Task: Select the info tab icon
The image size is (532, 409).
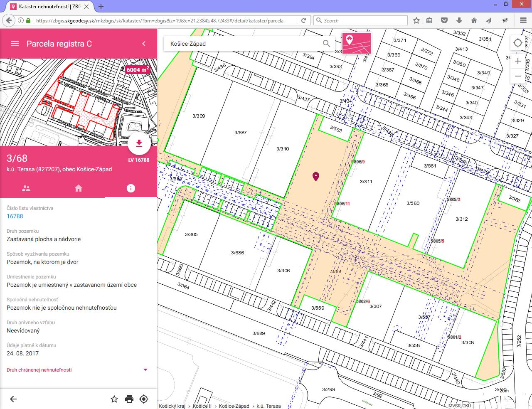Action: (x=131, y=188)
